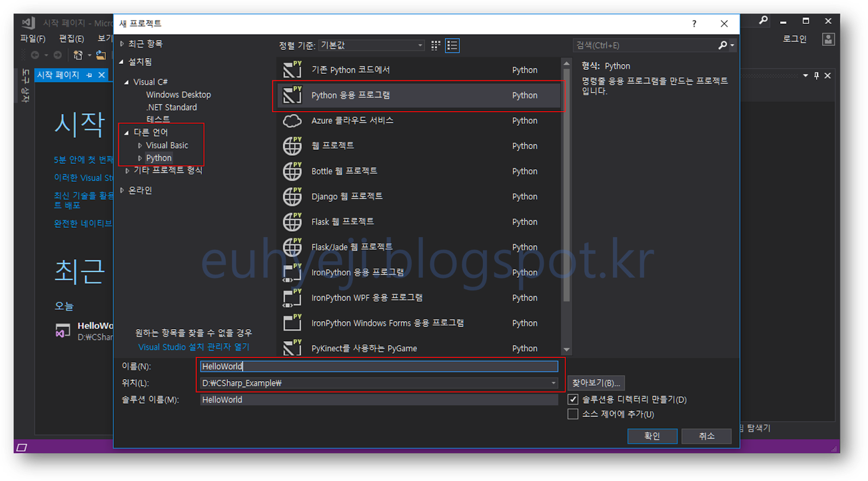Expand the '온라인' tree node
Viewport: 868px width, 481px height.
pyautogui.click(x=122, y=190)
